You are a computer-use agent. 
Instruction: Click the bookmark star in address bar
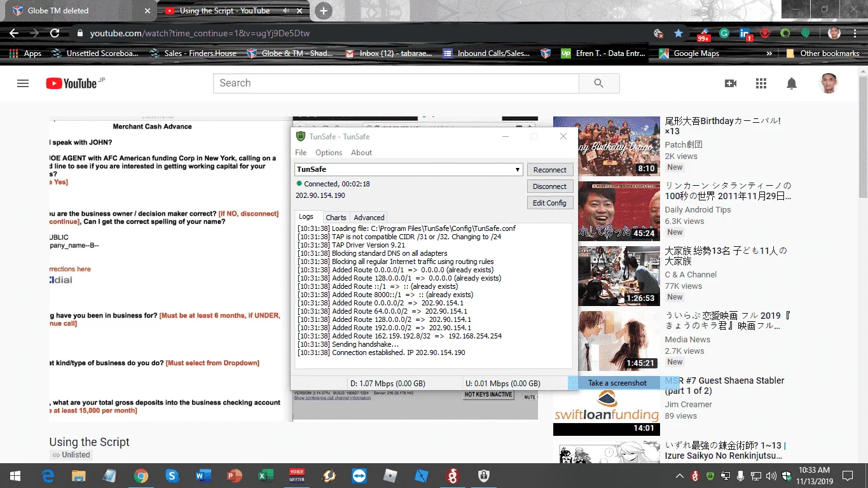point(679,33)
